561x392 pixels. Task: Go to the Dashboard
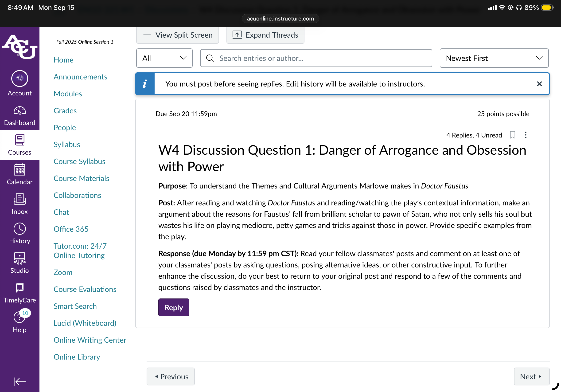(19, 116)
